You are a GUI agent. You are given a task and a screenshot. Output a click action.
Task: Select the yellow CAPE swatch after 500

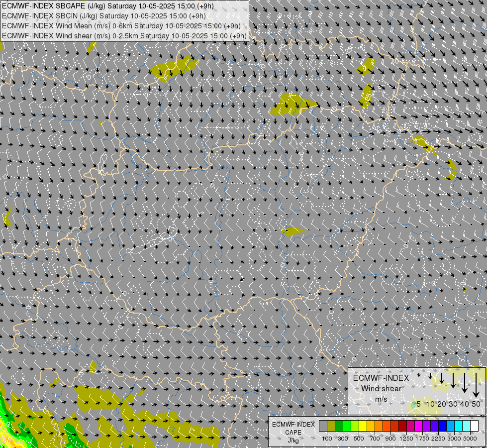363,426
